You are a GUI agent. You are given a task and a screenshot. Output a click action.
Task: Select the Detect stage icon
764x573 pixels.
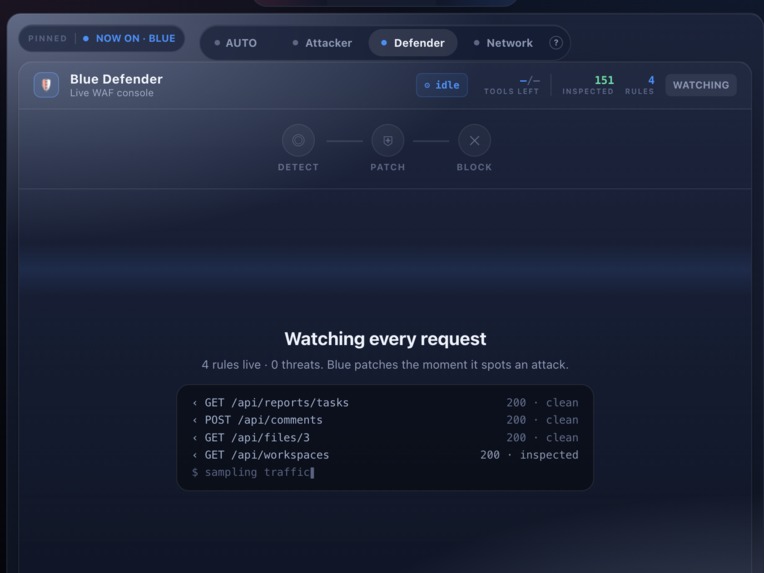pos(298,141)
